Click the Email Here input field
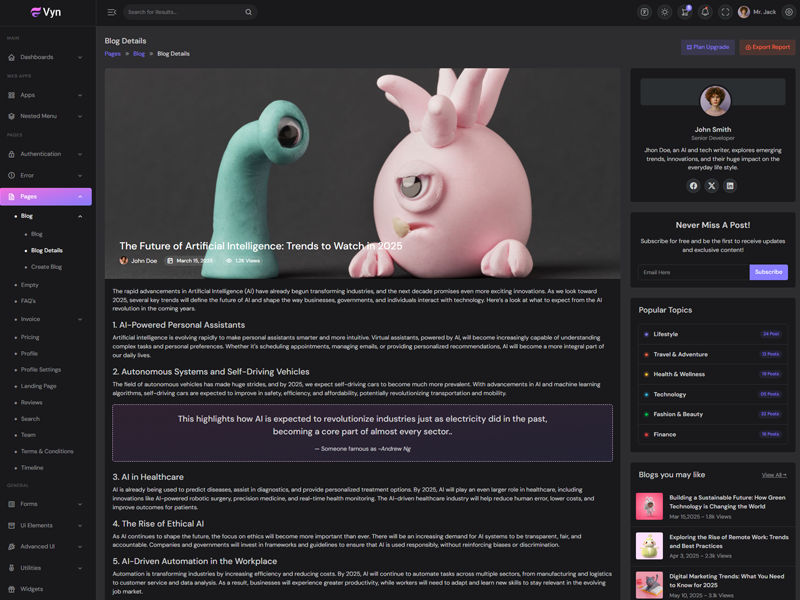The width and height of the screenshot is (800, 600). (693, 272)
